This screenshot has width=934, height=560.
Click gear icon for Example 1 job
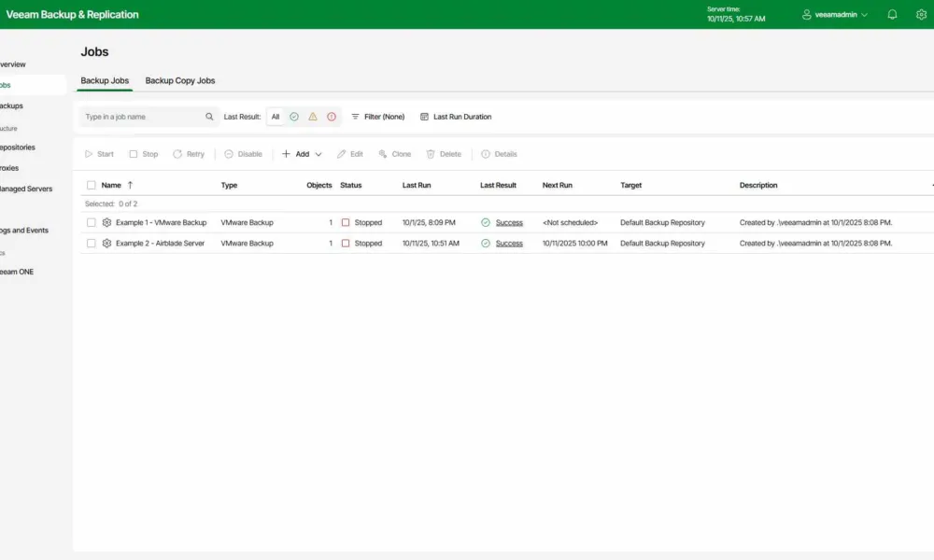coord(106,223)
